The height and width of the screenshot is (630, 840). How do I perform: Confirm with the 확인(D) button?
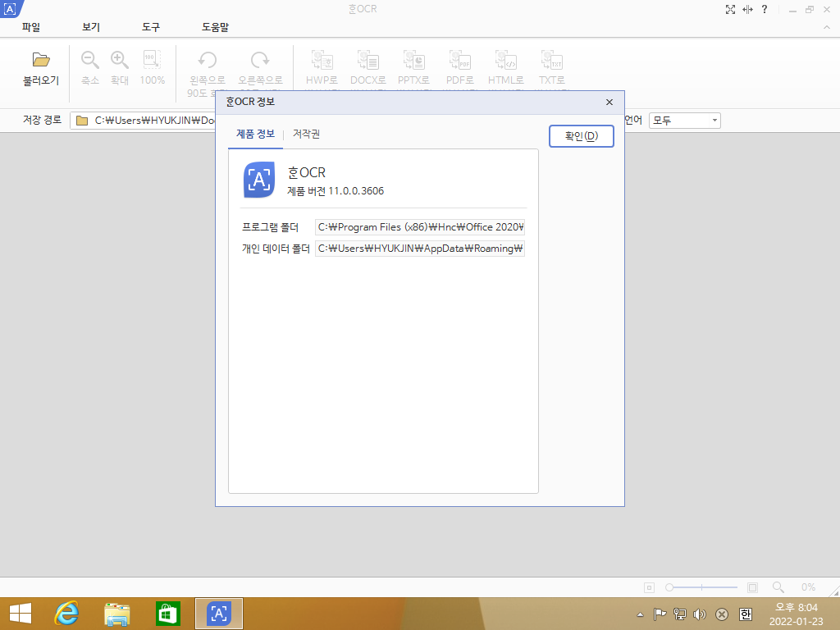click(582, 136)
